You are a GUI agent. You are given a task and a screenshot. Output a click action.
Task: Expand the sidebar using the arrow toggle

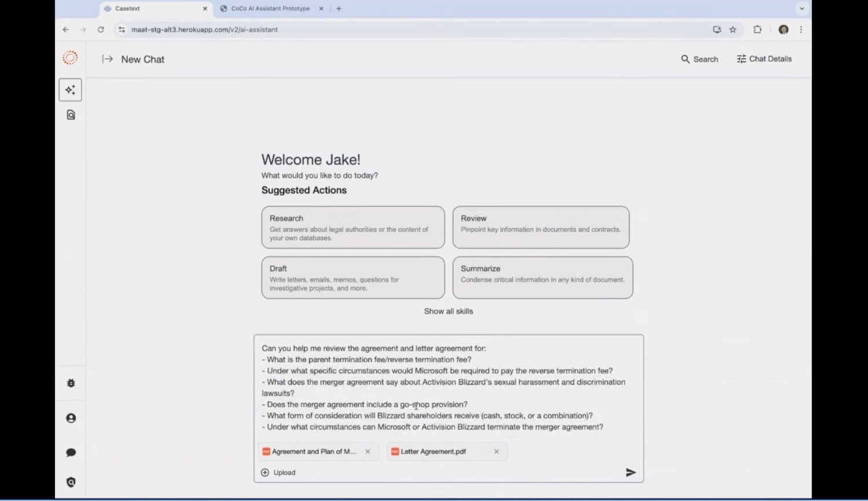pyautogui.click(x=107, y=59)
